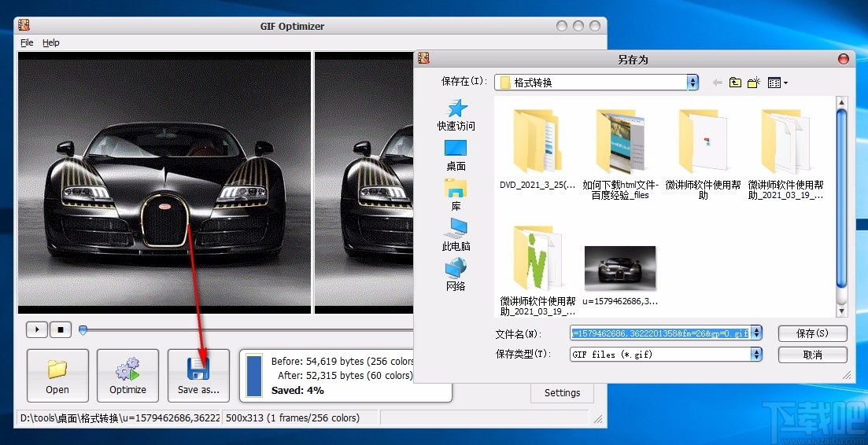Stop playback with the stop button
The width and height of the screenshot is (868, 445).
pos(61,330)
